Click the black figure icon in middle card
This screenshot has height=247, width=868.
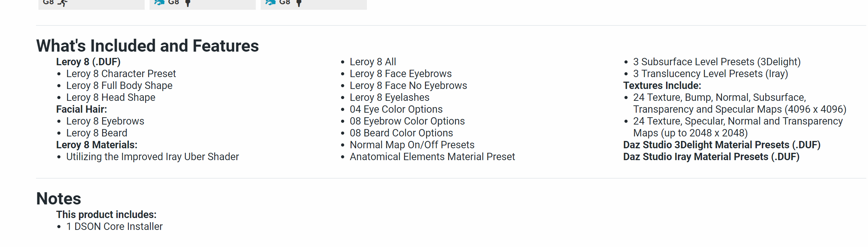[188, 3]
